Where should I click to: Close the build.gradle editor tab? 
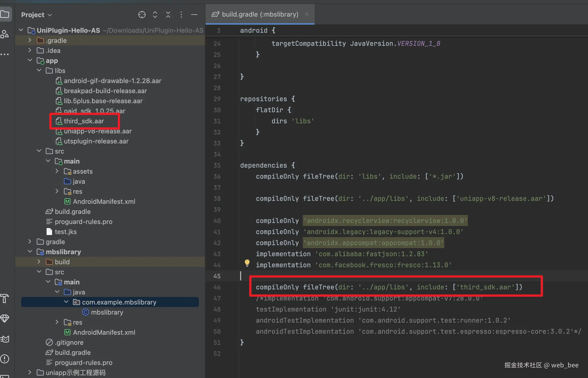coord(306,14)
